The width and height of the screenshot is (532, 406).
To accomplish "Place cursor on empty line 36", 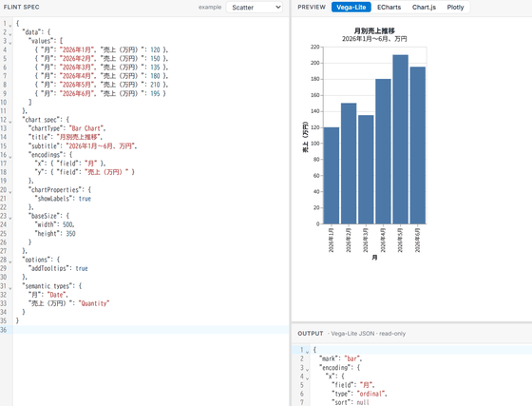I will click(x=151, y=330).
